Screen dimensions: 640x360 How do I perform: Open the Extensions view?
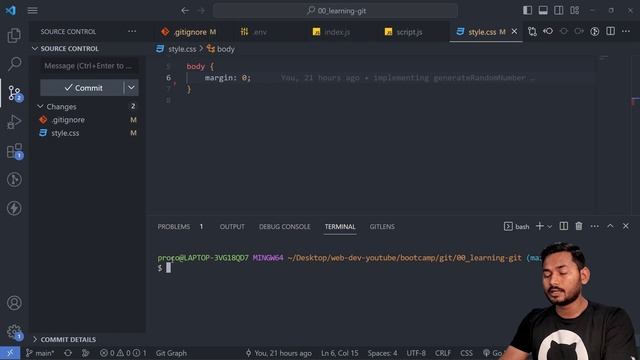[15, 151]
